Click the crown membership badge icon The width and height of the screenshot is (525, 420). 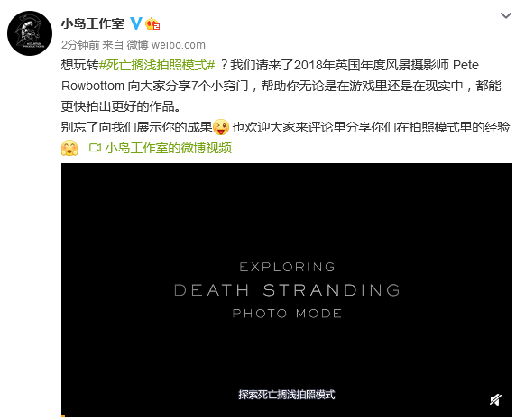[152, 23]
